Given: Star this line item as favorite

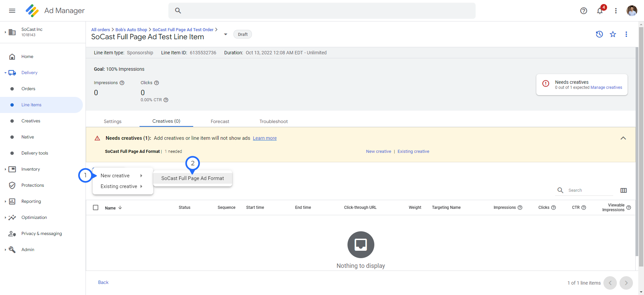Looking at the screenshot, I should pos(613,34).
